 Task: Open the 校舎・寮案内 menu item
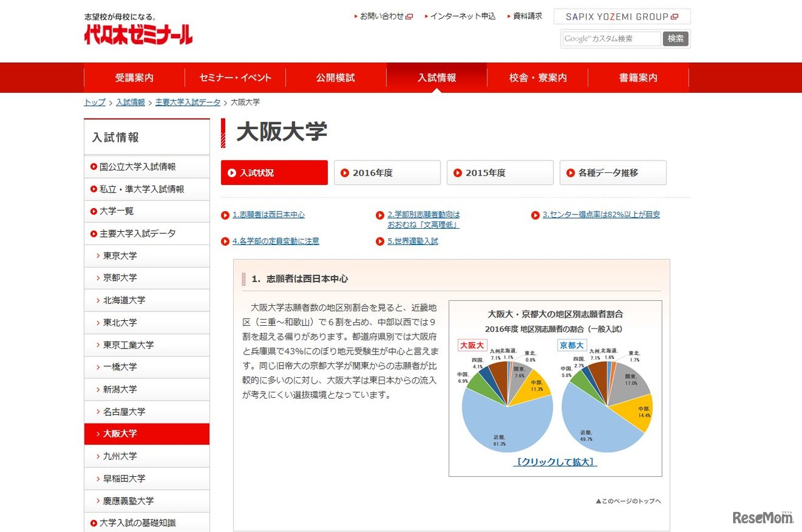pos(536,77)
